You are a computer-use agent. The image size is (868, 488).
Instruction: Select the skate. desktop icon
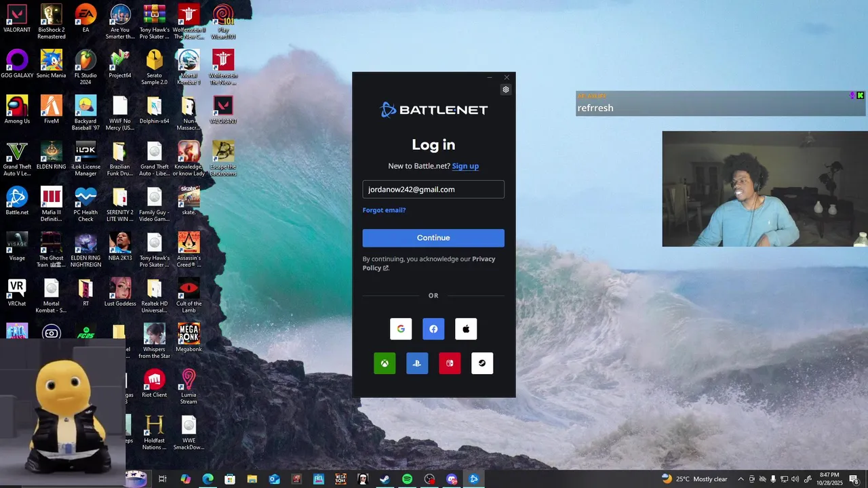coord(189,201)
